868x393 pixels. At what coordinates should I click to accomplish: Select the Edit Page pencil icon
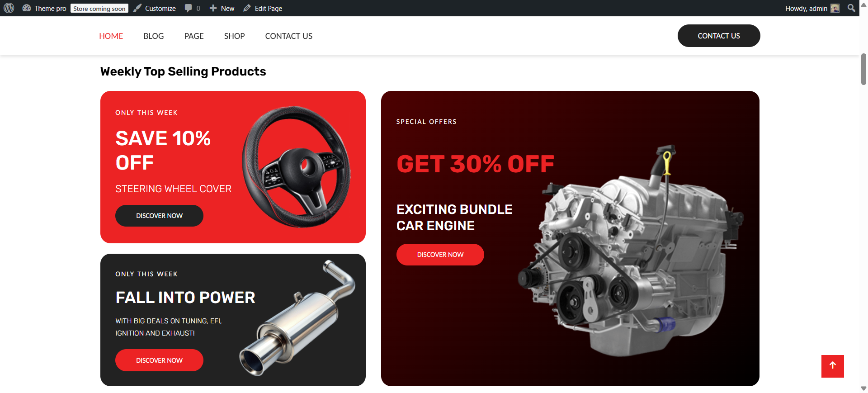click(247, 8)
